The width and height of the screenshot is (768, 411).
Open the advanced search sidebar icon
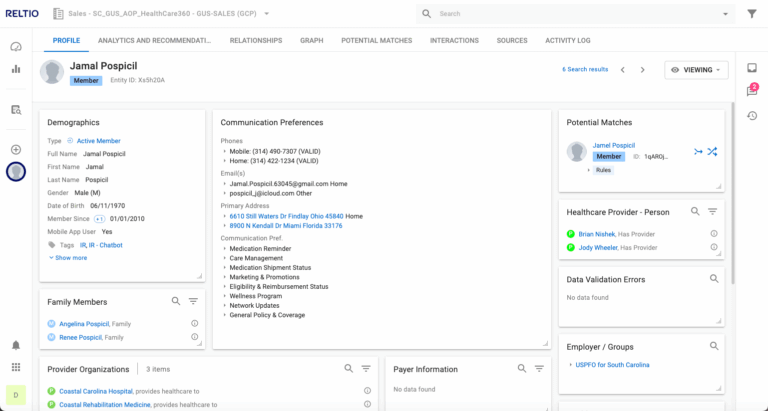point(16,109)
